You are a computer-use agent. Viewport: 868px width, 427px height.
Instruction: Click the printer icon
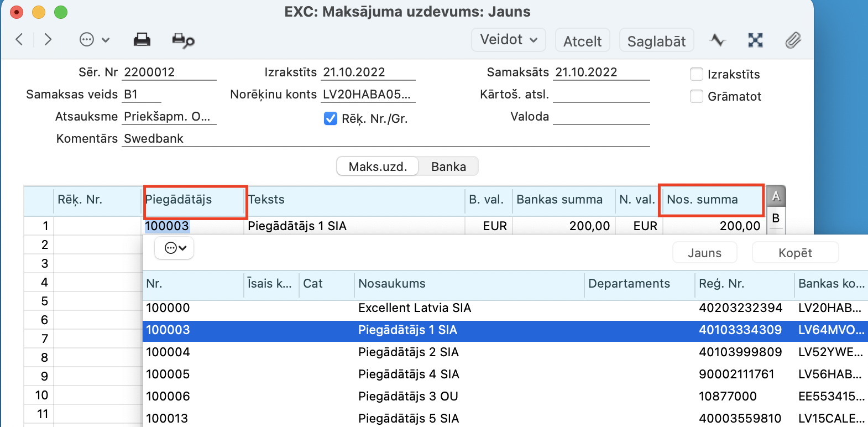[x=142, y=40]
